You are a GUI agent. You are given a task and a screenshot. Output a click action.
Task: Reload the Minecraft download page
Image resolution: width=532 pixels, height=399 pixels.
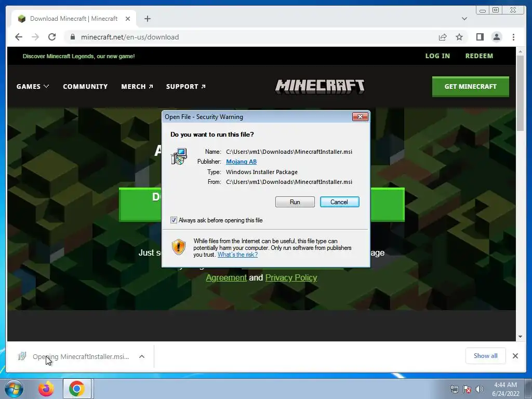[x=52, y=37]
